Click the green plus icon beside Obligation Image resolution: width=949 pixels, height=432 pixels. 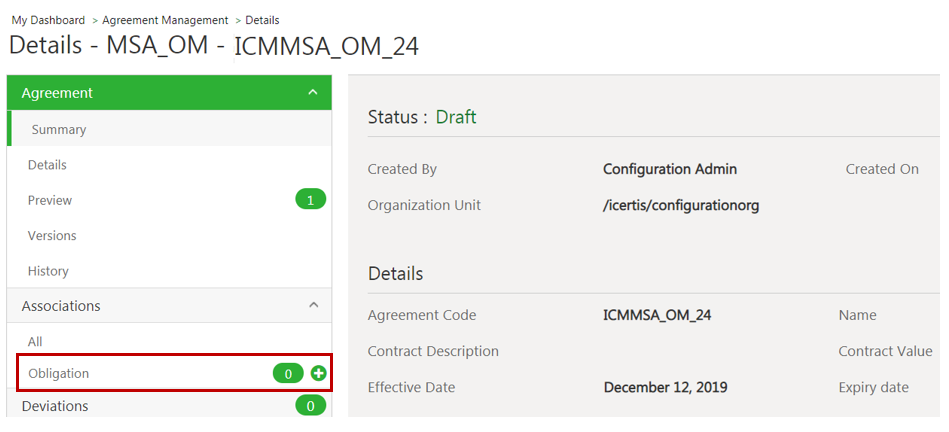tap(319, 373)
